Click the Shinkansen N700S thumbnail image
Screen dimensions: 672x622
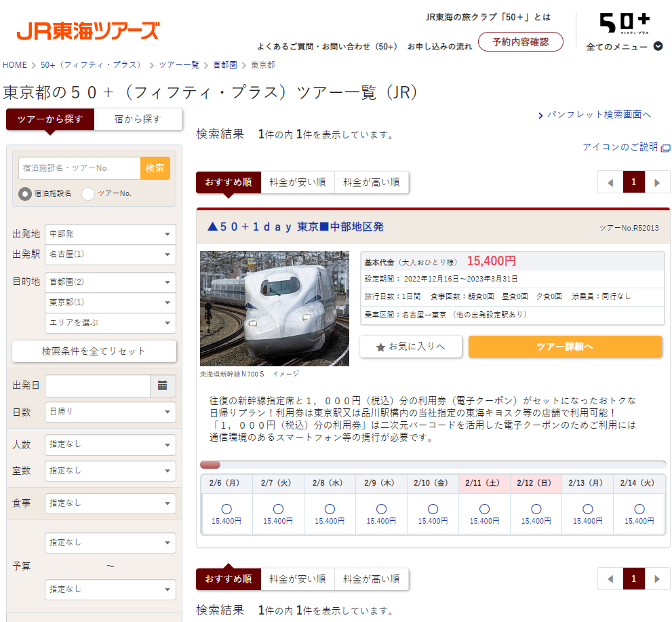click(275, 308)
